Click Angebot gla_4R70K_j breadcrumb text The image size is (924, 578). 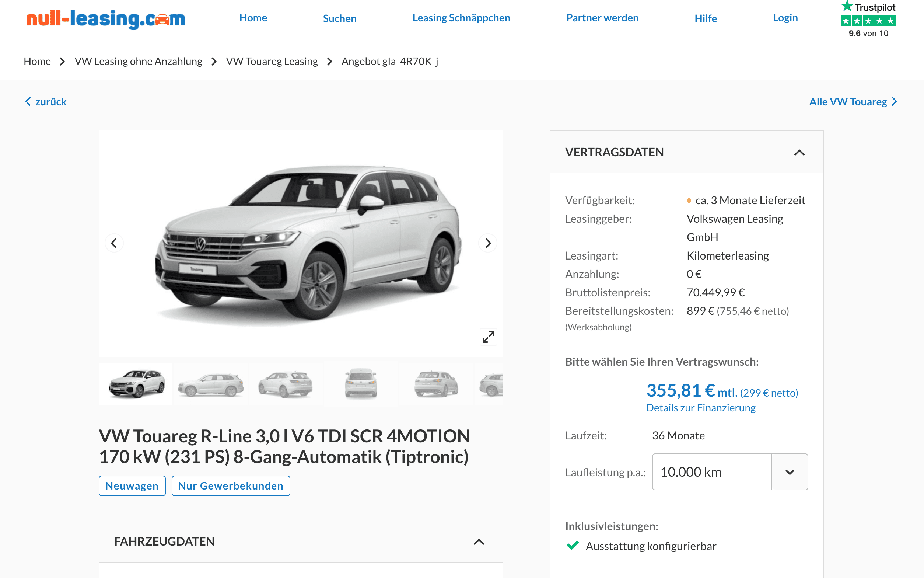pos(390,61)
